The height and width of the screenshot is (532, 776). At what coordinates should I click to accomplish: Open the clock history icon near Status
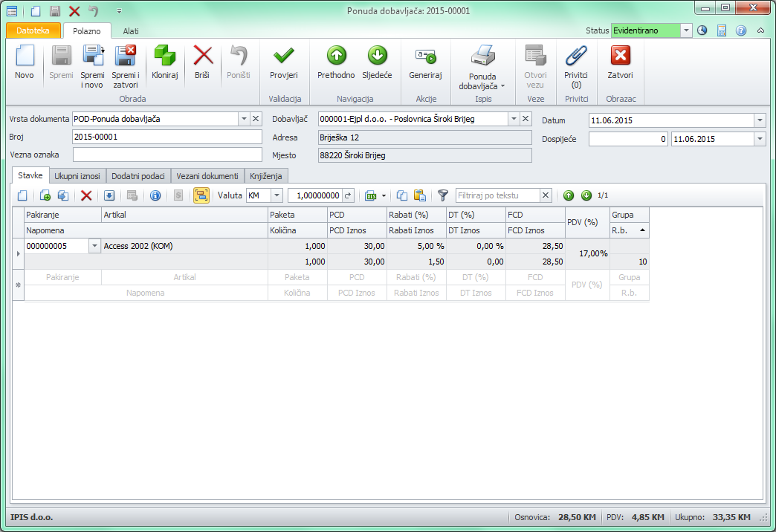point(702,30)
